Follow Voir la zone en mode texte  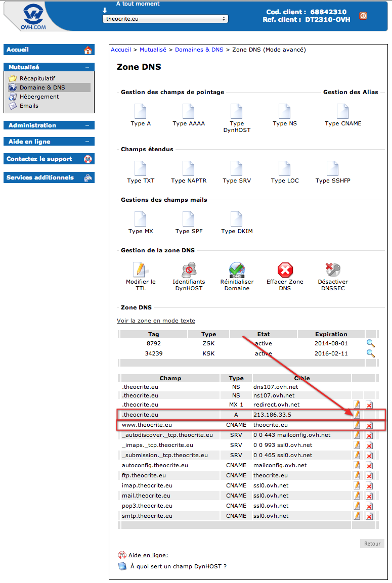point(156,321)
